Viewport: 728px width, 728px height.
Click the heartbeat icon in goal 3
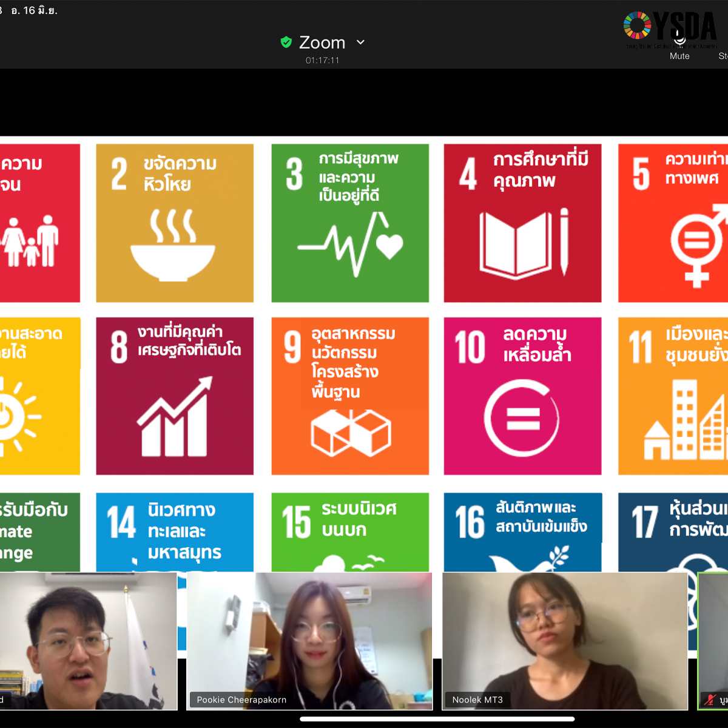pos(351,244)
